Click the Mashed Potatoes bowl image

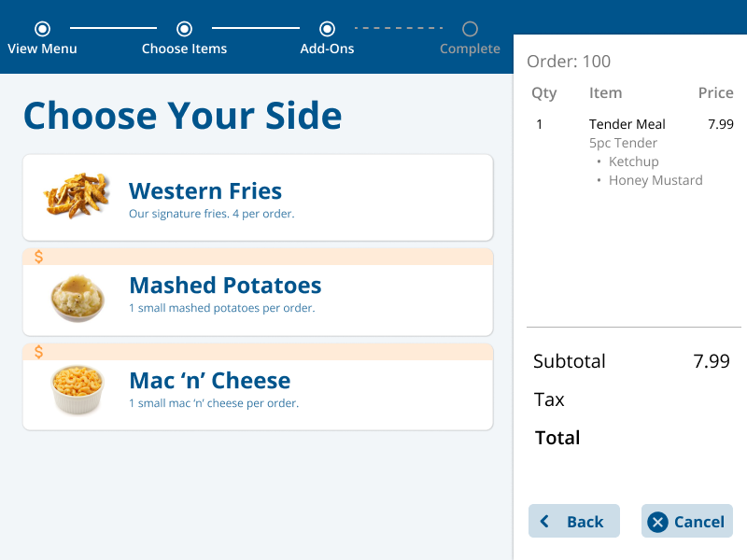coord(78,298)
